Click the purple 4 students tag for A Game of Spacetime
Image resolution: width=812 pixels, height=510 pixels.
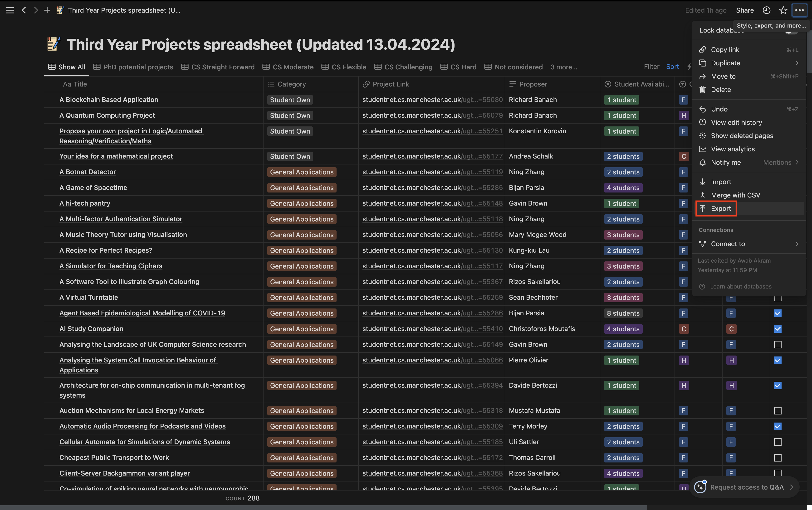coord(623,188)
